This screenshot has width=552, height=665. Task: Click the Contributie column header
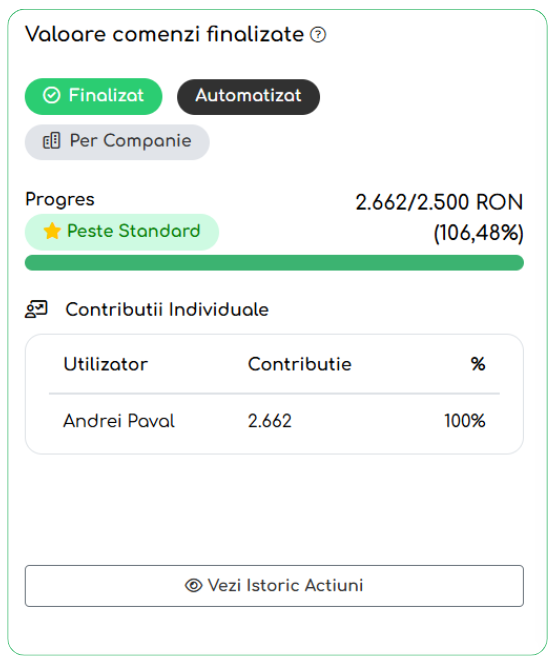[x=300, y=364]
